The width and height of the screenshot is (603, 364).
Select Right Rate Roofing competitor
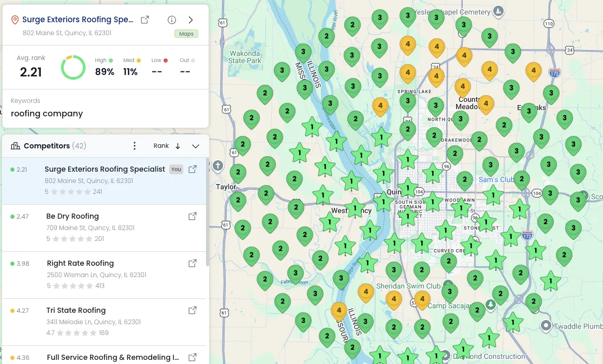click(104, 275)
